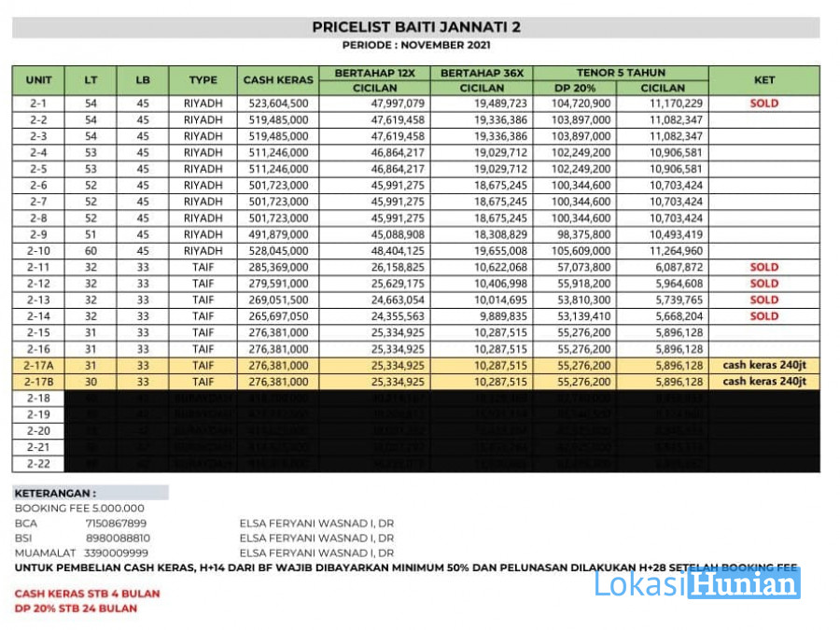Click the KET column header
This screenshot has width=840, height=630.
(x=764, y=80)
